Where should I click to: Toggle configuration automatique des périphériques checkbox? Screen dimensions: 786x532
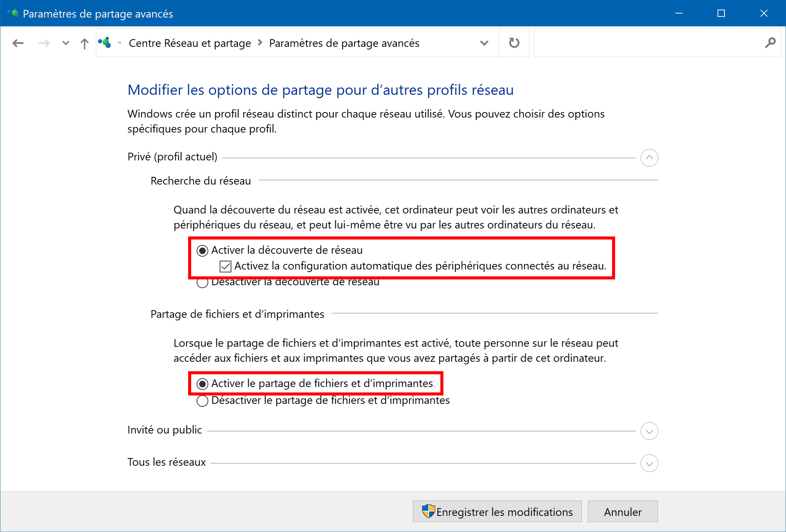tap(226, 266)
